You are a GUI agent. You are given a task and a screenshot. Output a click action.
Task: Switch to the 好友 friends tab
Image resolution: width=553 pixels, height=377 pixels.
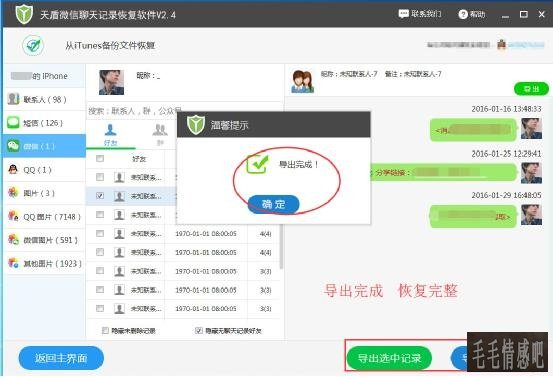tap(110, 135)
